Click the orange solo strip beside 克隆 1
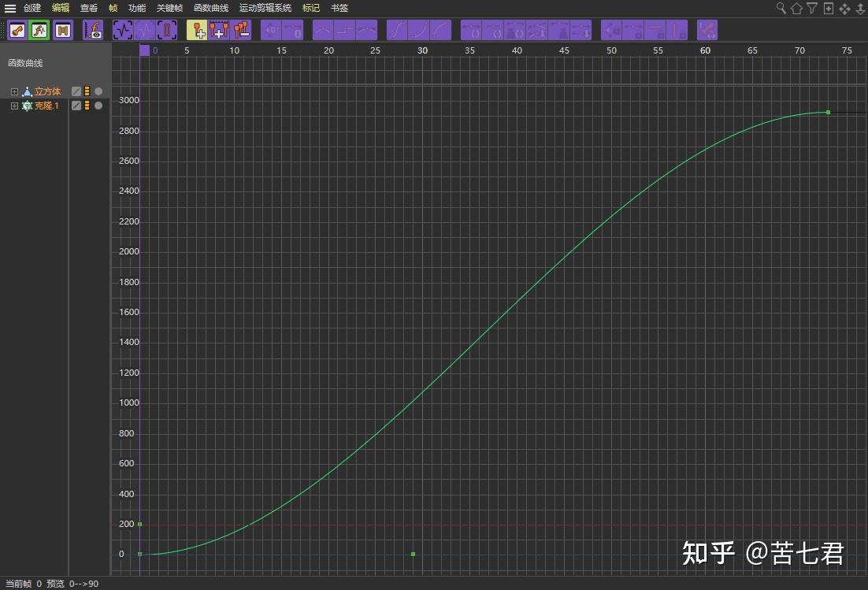This screenshot has height=590, width=868. [87, 105]
